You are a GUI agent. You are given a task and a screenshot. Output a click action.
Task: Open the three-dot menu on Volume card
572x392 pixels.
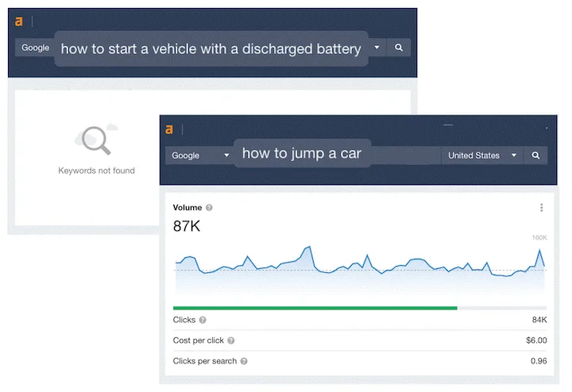click(541, 208)
